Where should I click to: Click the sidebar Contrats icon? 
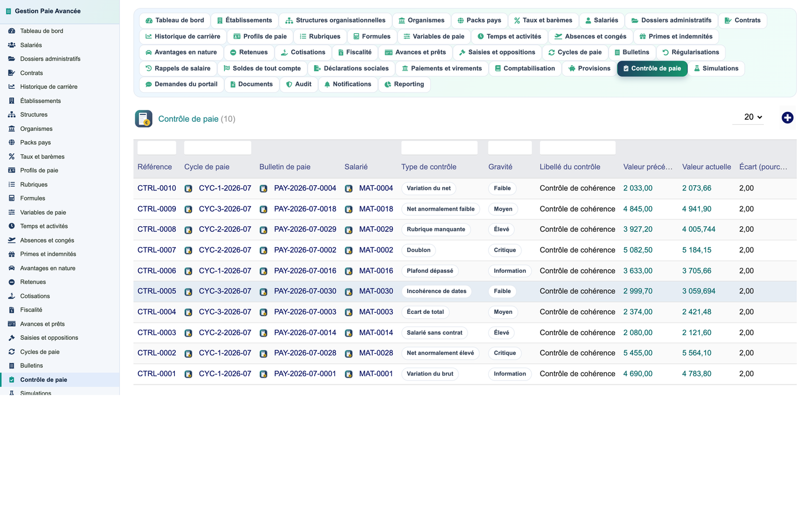[12, 73]
